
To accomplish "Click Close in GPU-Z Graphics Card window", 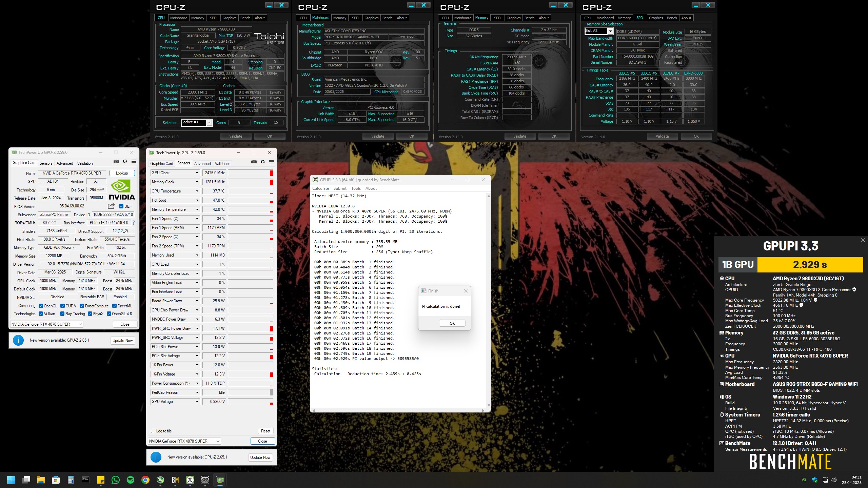I will 125,324.
